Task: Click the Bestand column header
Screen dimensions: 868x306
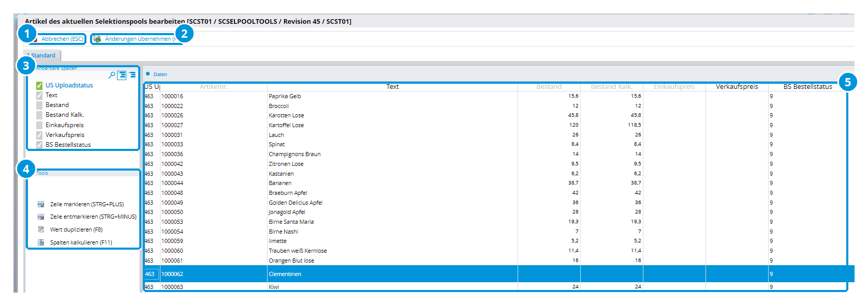Action: point(549,87)
